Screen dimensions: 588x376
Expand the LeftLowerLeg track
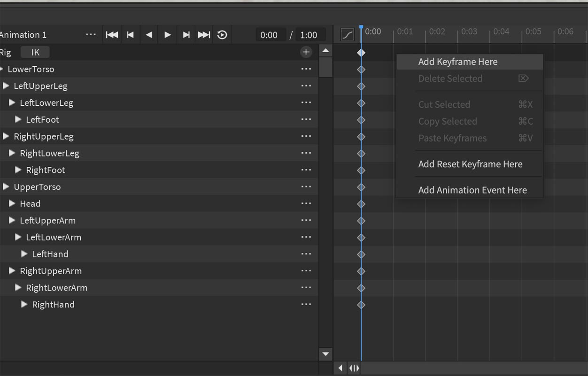click(x=12, y=102)
